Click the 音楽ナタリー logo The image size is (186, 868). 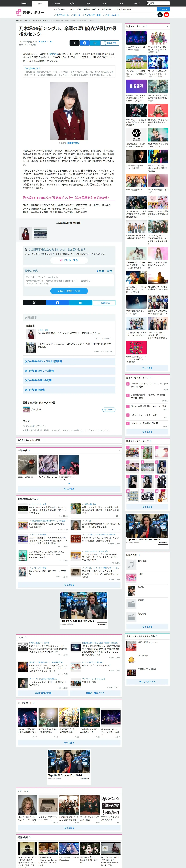click(x=30, y=12)
